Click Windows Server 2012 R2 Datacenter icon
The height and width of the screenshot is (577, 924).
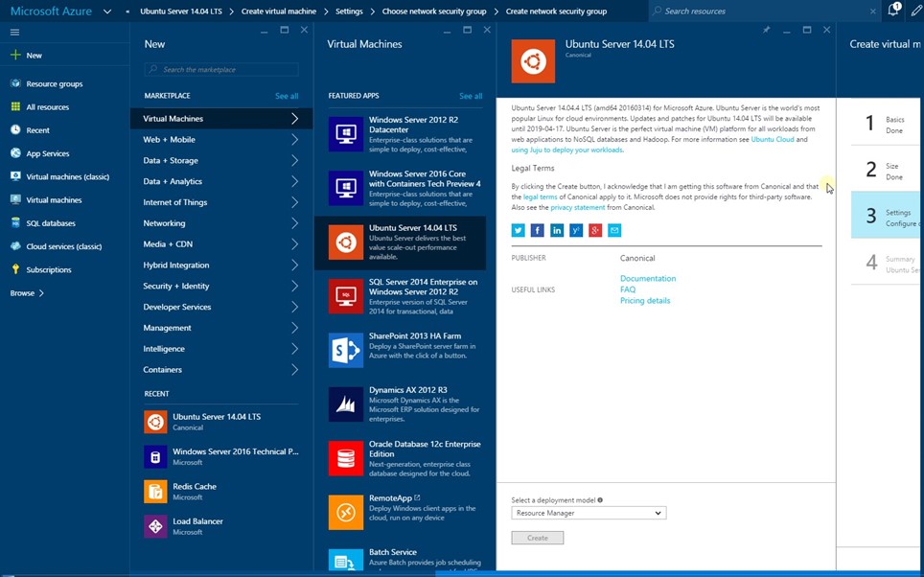click(346, 134)
